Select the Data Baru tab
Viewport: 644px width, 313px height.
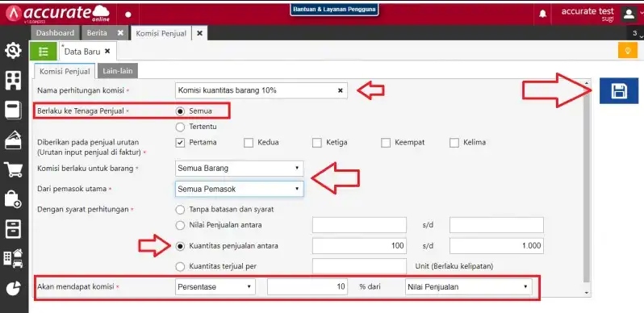click(x=82, y=52)
